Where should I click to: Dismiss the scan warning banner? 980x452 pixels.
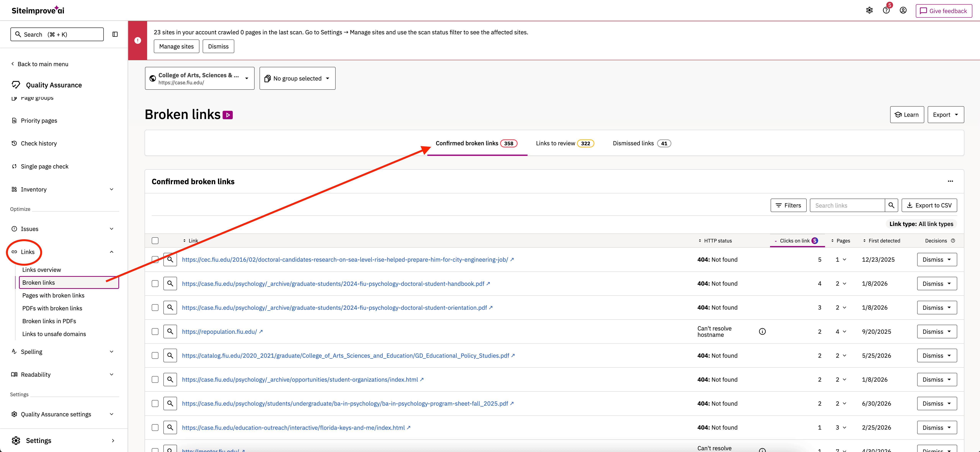[x=218, y=46]
